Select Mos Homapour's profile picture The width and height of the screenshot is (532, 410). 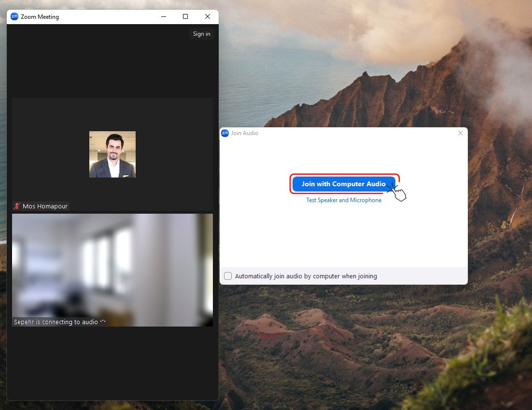pos(112,154)
